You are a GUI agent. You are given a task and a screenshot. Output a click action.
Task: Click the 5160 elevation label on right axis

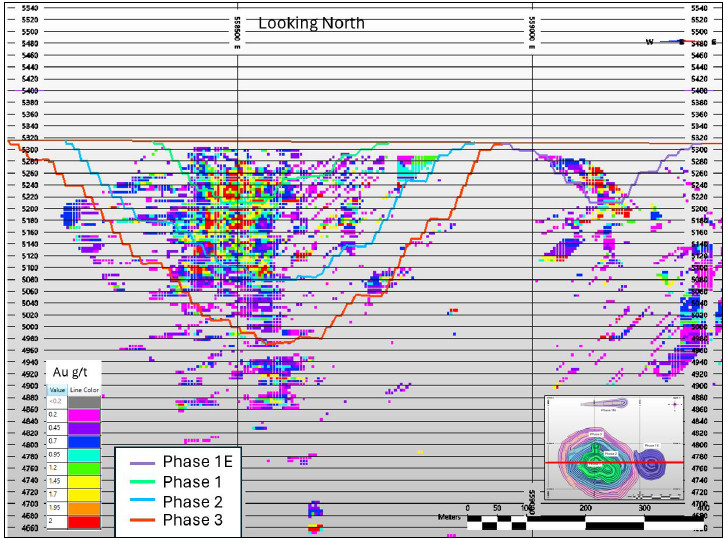700,232
